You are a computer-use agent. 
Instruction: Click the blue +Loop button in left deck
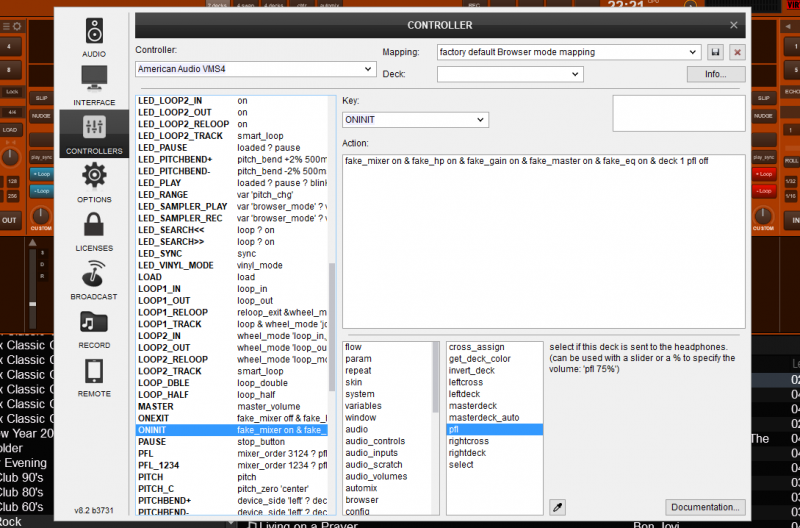[41, 174]
